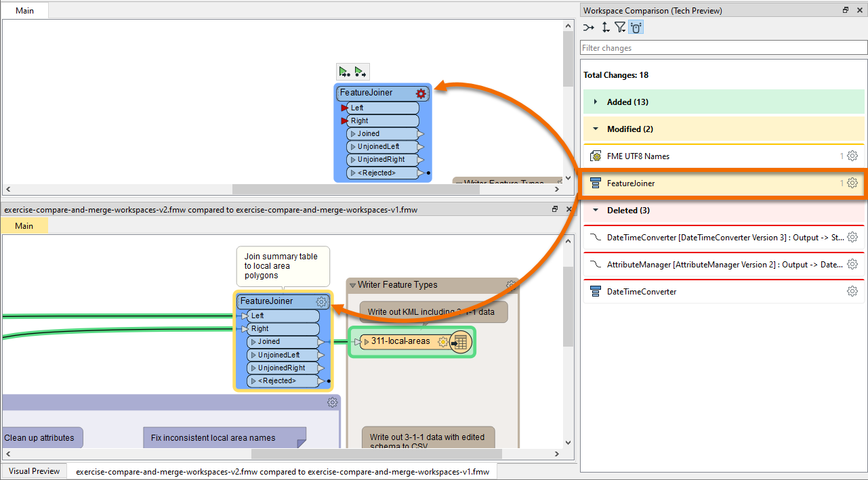Open the Writer Feature Types bookmark gear icon
The width and height of the screenshot is (868, 480).
(x=512, y=284)
